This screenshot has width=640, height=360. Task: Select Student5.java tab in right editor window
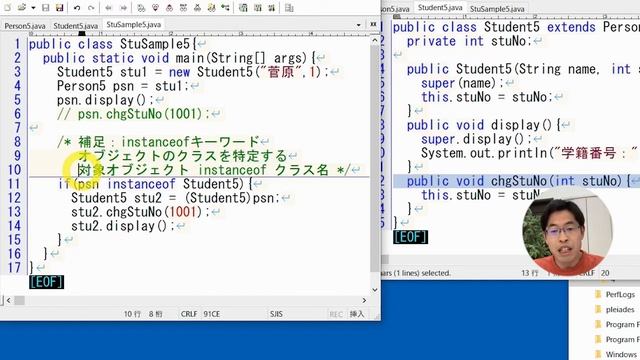[440, 8]
